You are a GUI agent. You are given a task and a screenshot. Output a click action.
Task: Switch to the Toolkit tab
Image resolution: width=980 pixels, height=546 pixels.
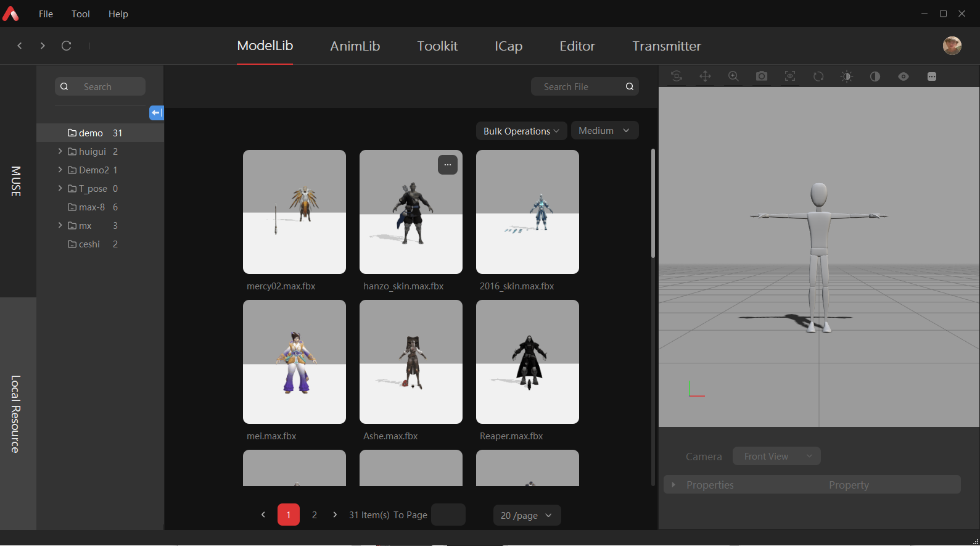pyautogui.click(x=437, y=46)
